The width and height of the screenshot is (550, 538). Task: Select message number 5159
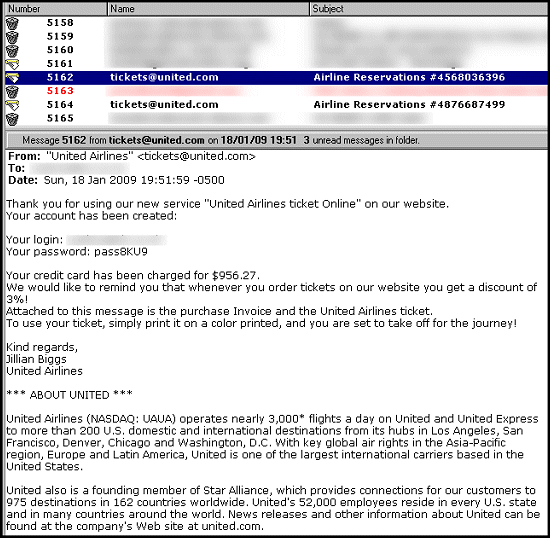click(x=60, y=36)
